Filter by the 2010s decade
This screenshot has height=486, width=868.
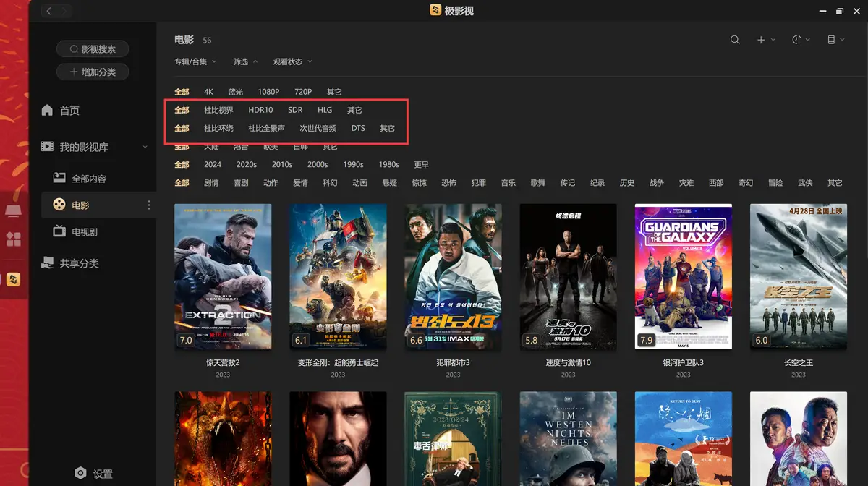point(282,164)
